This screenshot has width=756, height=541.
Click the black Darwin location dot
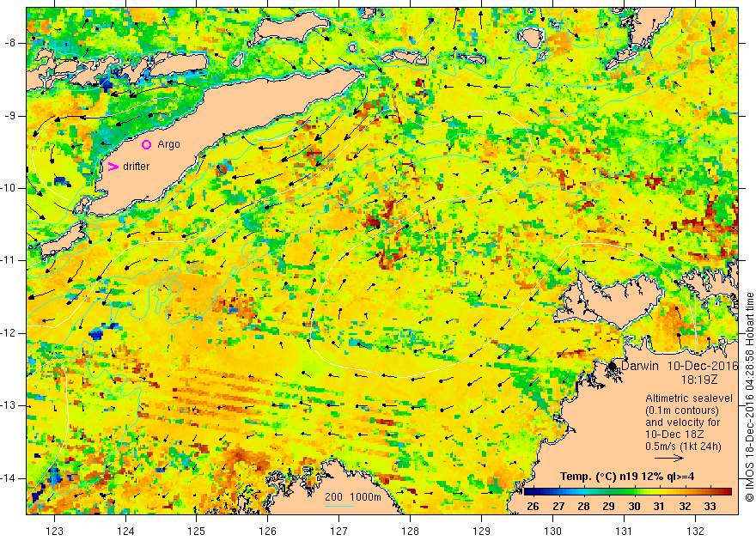[x=613, y=367]
